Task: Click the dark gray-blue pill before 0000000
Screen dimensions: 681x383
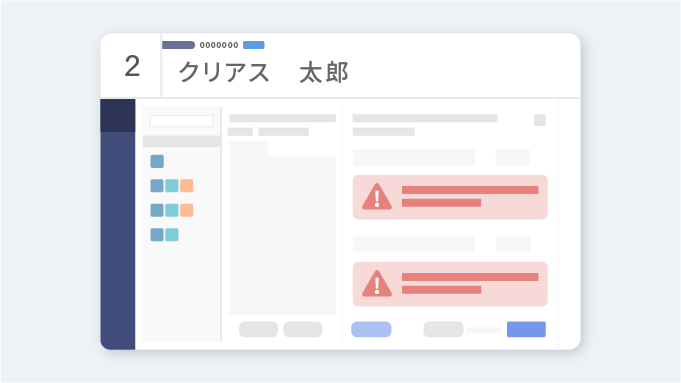Action: point(179,45)
